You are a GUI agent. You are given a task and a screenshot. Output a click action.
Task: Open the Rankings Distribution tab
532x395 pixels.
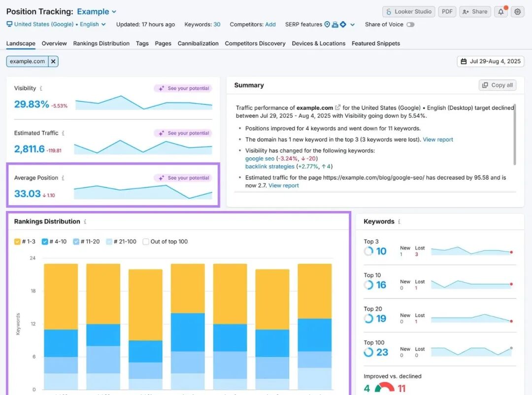tap(101, 43)
